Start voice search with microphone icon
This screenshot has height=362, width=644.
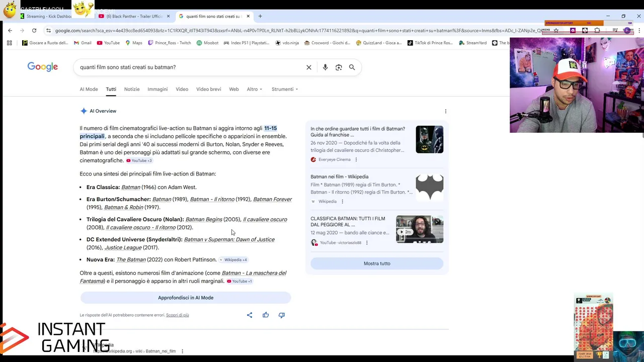(325, 67)
